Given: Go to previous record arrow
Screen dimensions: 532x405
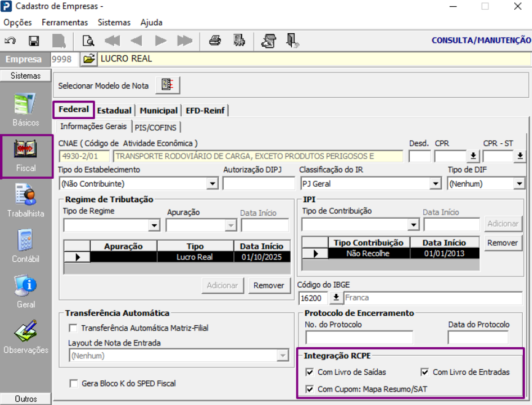Looking at the screenshot, I should (x=136, y=41).
